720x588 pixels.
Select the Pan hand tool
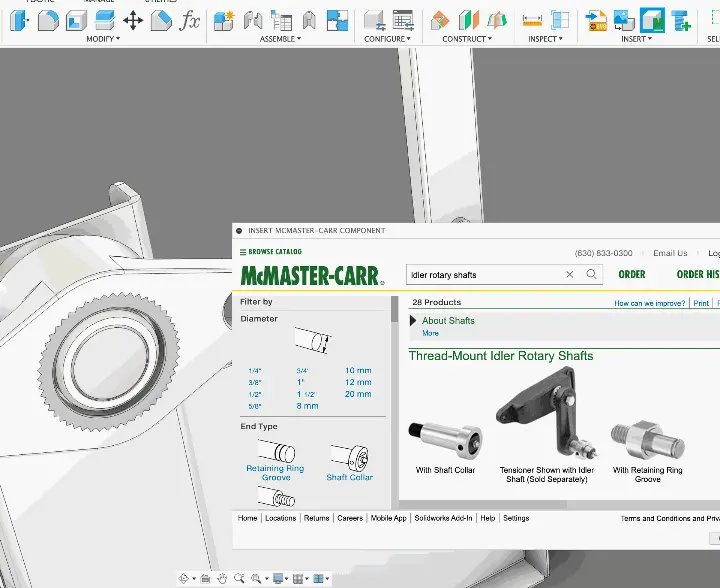pos(222,578)
